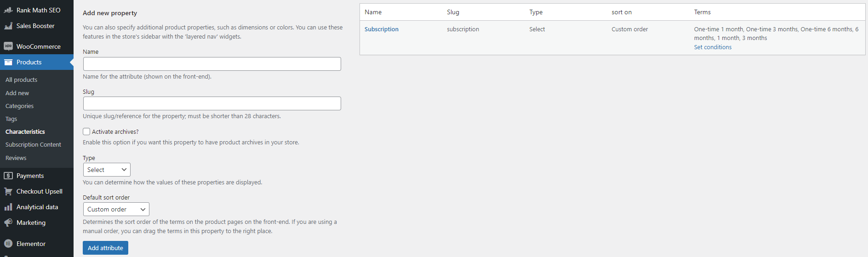Image resolution: width=868 pixels, height=257 pixels.
Task: Expand the Default sort order dropdown
Action: (x=116, y=209)
